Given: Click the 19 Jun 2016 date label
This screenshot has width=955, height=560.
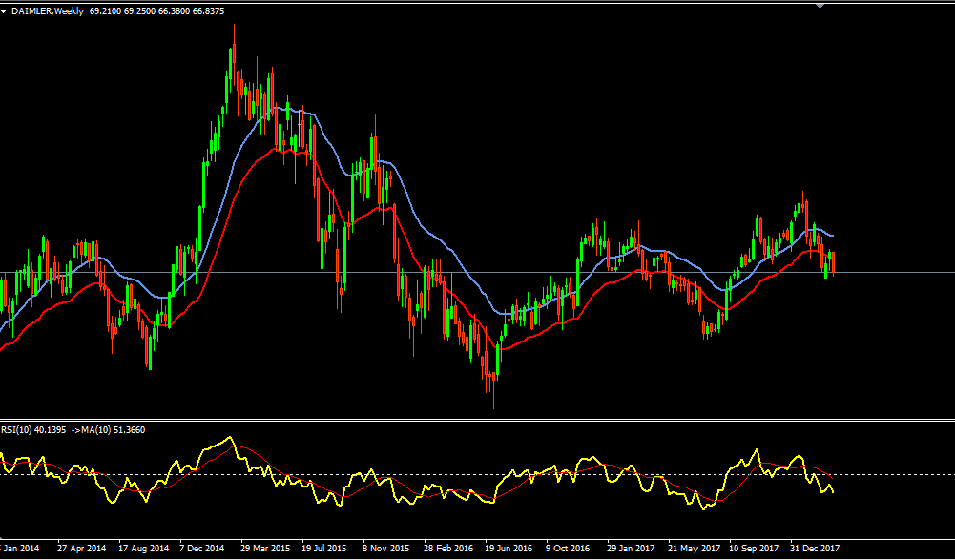Looking at the screenshot, I should pyautogui.click(x=509, y=549).
